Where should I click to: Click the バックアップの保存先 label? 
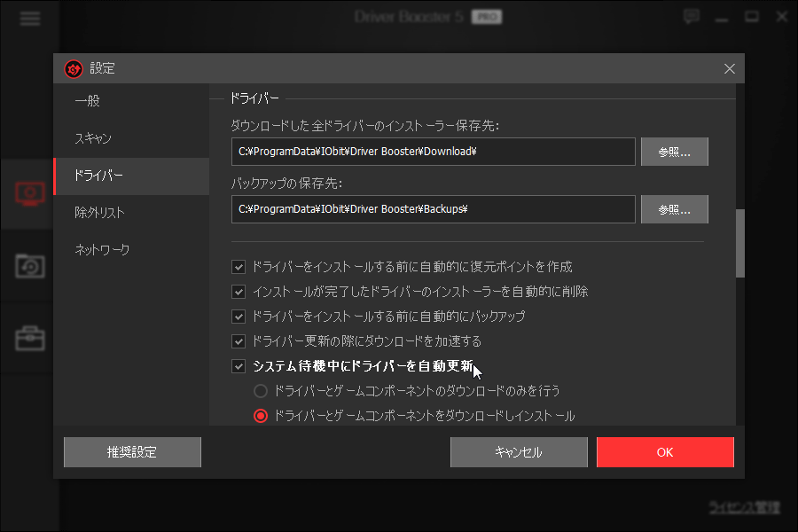click(286, 184)
